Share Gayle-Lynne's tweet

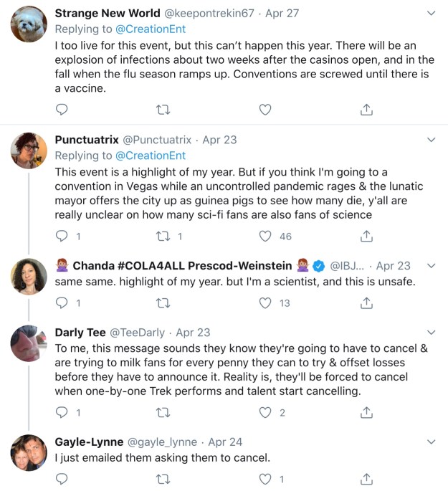pos(366,479)
